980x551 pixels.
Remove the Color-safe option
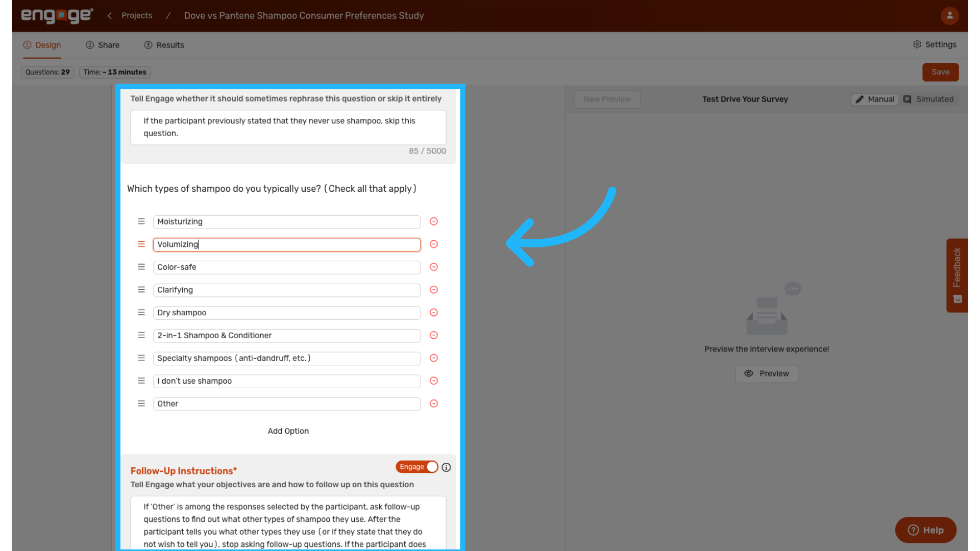(x=434, y=267)
